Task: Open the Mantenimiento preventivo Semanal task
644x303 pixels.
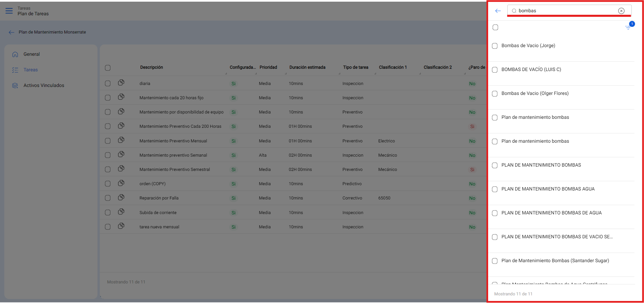Action: point(173,155)
